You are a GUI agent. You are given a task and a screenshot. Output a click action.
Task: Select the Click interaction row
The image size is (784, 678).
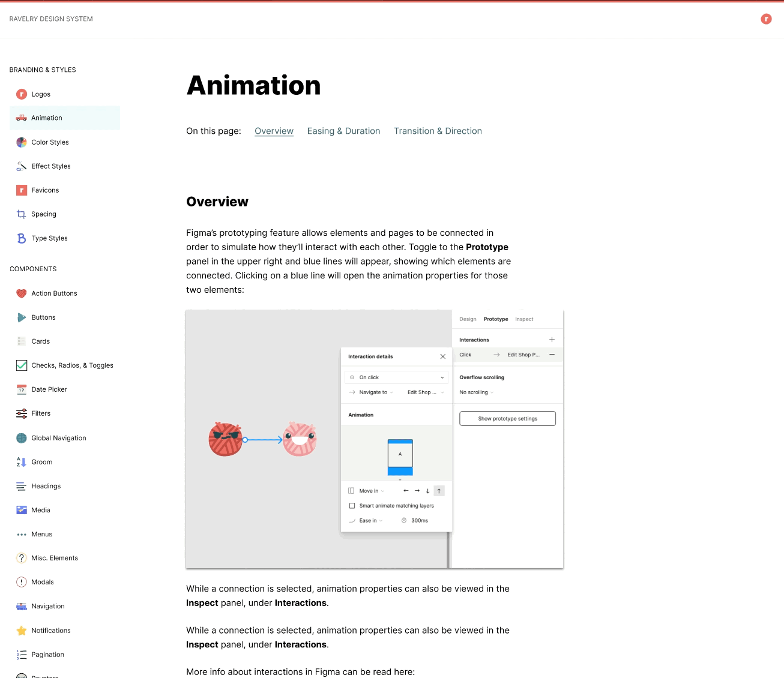[x=507, y=355]
